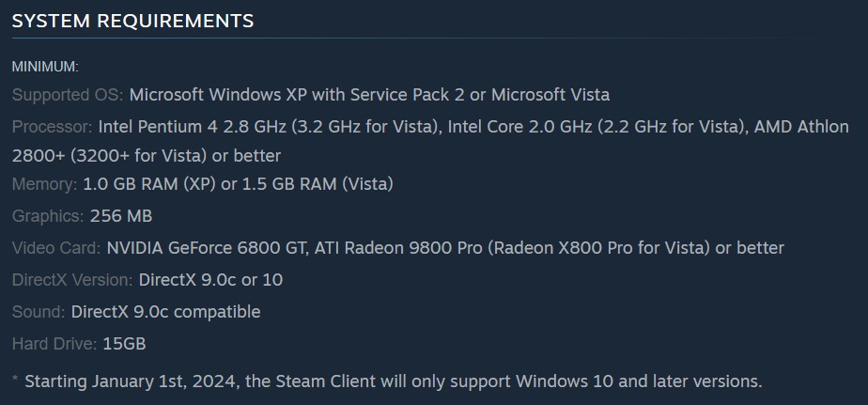Click the 15GB hard drive value
The width and height of the screenshot is (868, 405).
(x=125, y=344)
